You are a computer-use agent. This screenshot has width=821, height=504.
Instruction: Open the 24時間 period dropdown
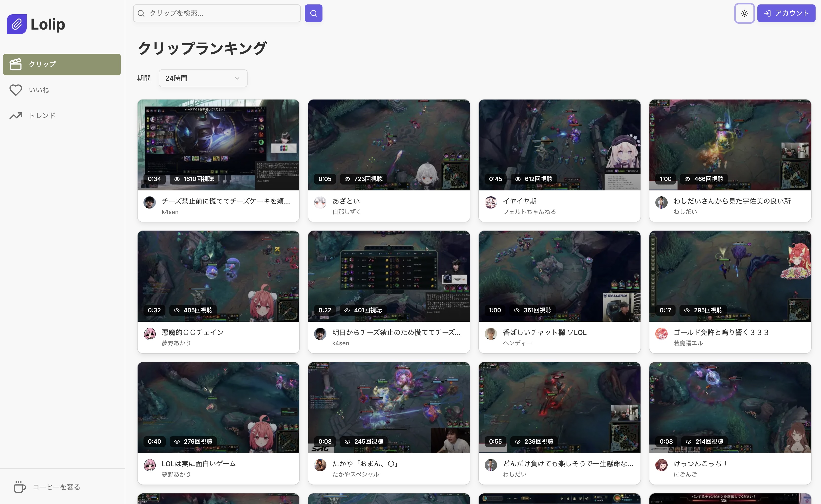pyautogui.click(x=203, y=78)
